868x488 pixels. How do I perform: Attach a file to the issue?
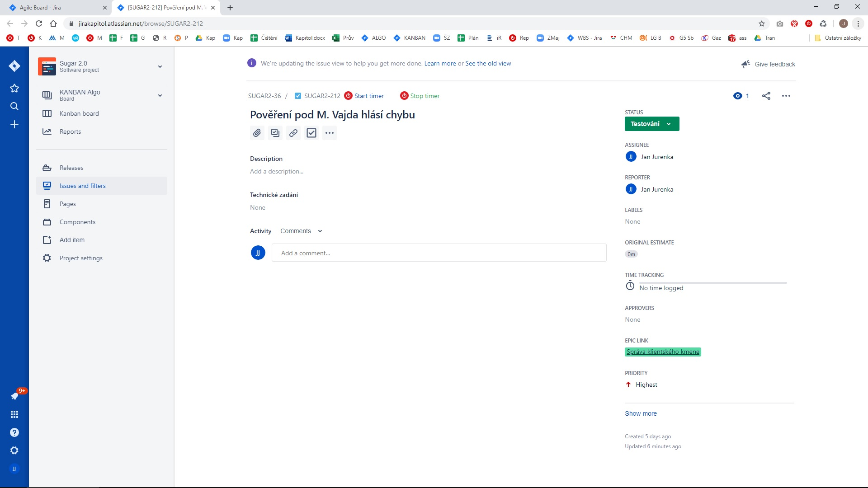click(257, 132)
